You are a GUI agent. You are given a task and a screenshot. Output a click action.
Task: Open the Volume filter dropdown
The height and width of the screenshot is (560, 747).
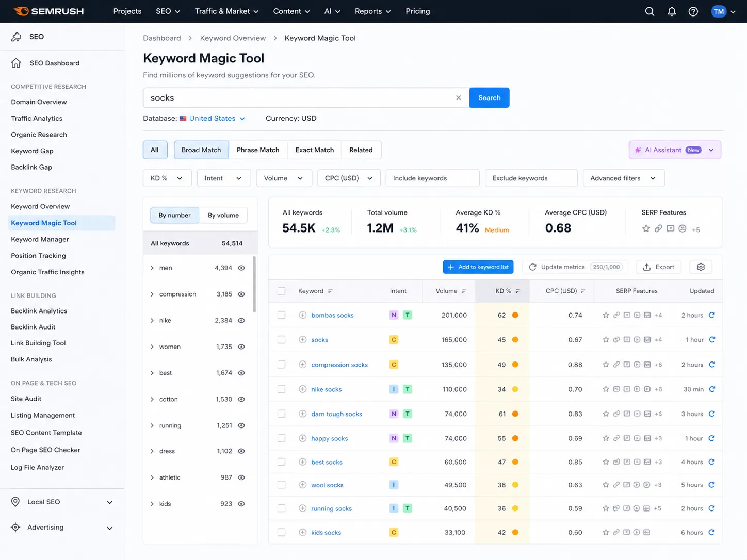coord(284,178)
